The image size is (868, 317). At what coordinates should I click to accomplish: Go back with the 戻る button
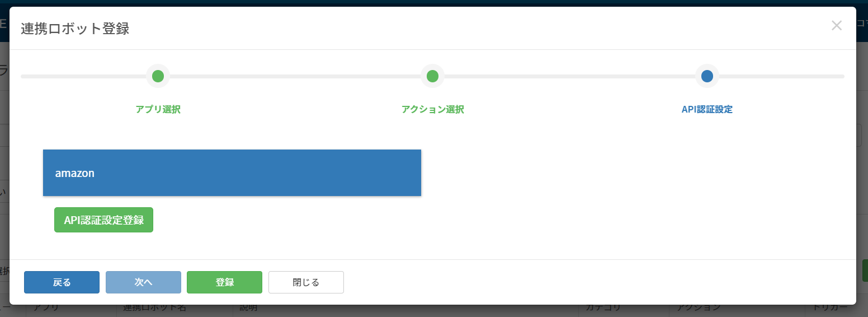(62, 282)
